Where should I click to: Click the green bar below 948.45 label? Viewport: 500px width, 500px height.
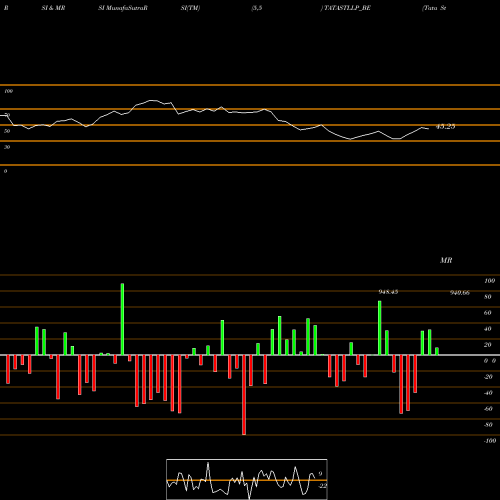pos(380,328)
